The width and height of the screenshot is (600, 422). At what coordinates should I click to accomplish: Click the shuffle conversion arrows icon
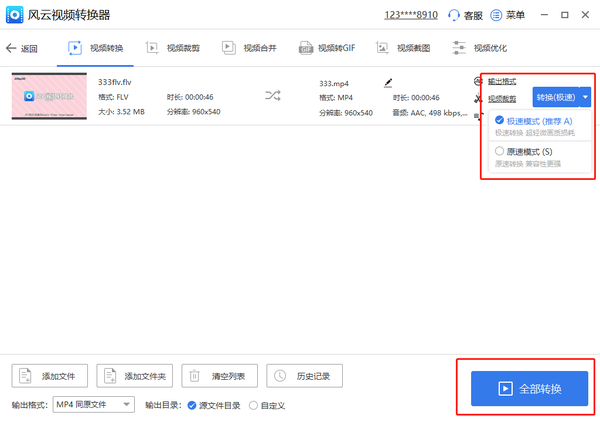click(273, 95)
